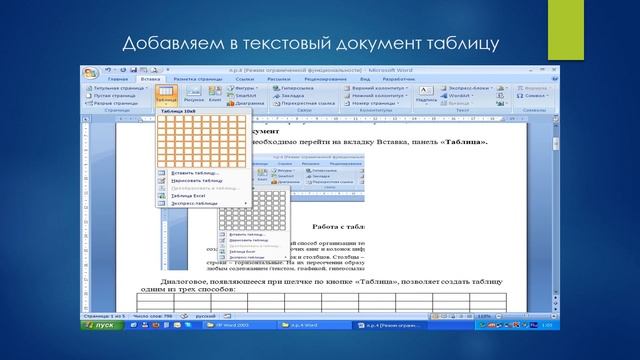Click the spell-check icon in status bar
Image resolution: width=640 pixels, height=360 pixels.
click(184, 316)
